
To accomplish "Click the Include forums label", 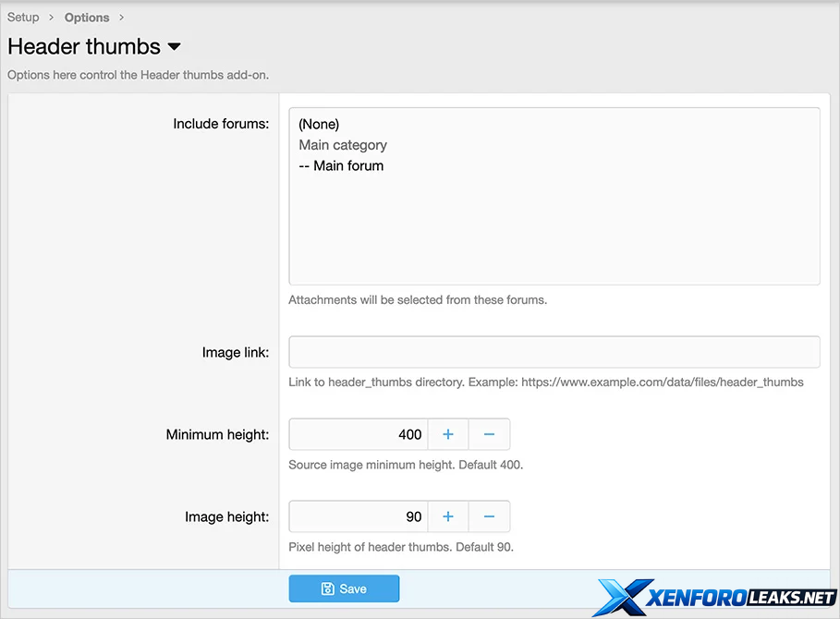I will 221,124.
